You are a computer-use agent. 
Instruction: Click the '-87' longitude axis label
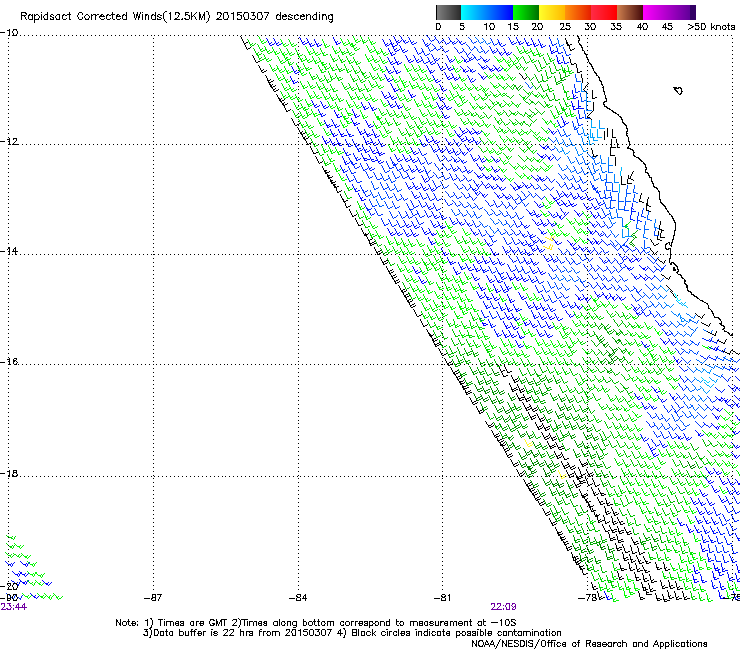pos(153,598)
